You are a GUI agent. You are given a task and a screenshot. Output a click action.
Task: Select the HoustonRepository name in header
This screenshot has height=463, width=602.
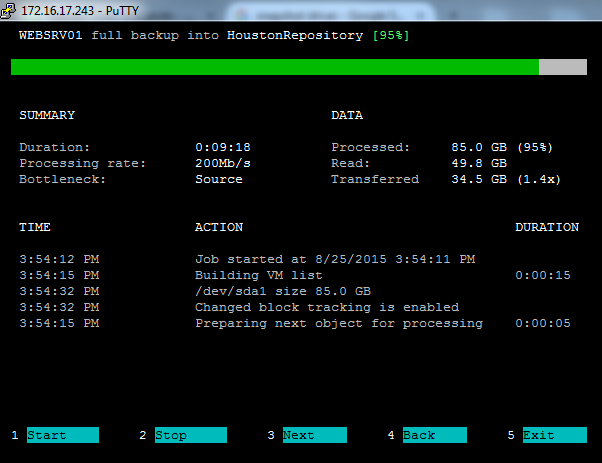click(x=295, y=35)
